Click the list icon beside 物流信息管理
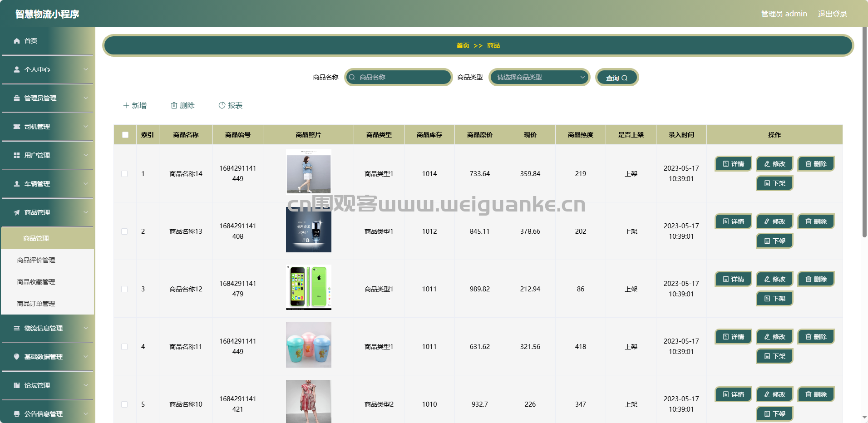868x423 pixels. [x=17, y=328]
